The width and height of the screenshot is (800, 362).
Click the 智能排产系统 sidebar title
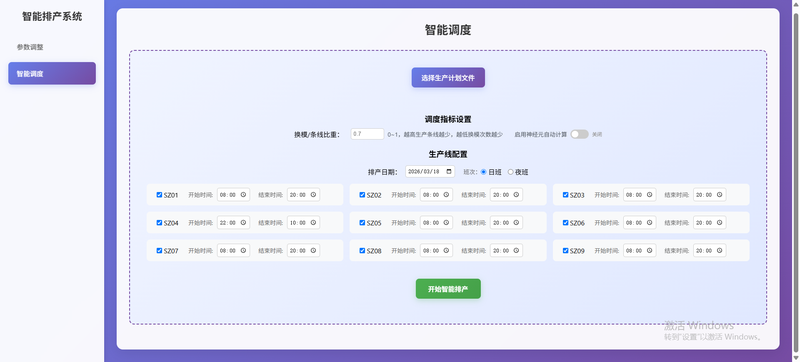point(52,16)
